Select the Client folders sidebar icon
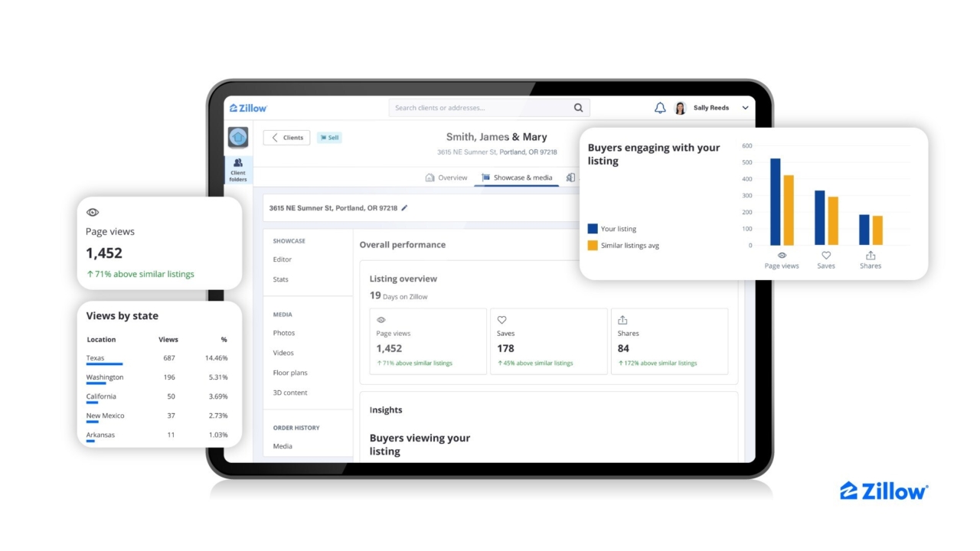980x551 pixels. pos(237,171)
